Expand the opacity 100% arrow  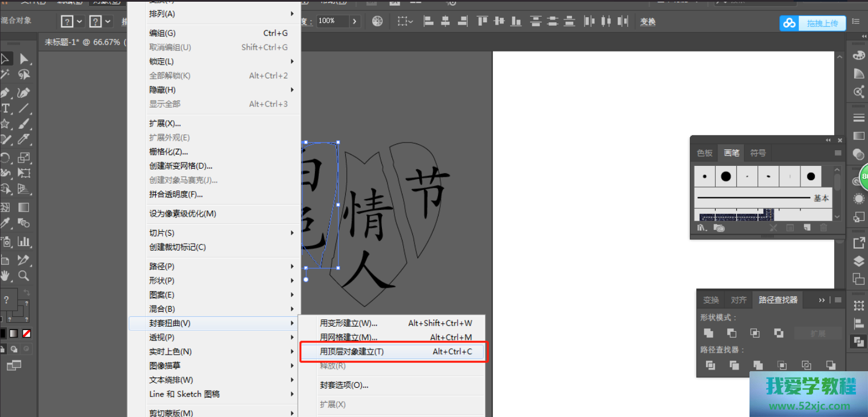[x=355, y=21]
